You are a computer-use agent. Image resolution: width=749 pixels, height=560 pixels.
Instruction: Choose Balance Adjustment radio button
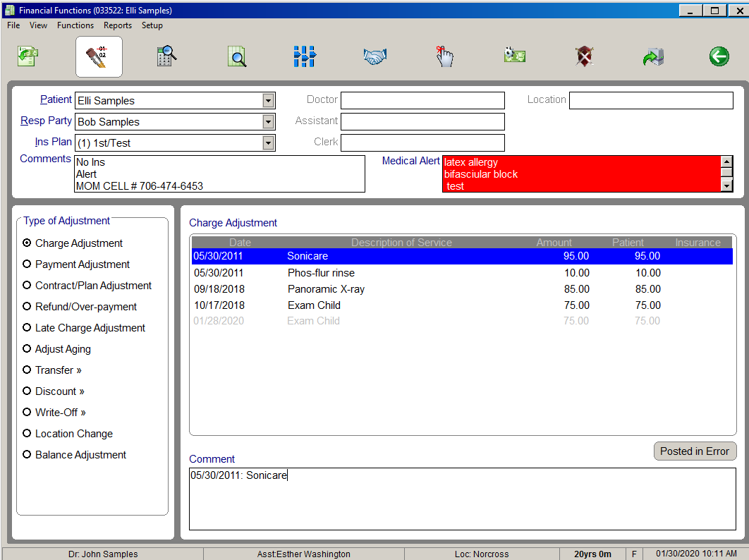pyautogui.click(x=27, y=454)
